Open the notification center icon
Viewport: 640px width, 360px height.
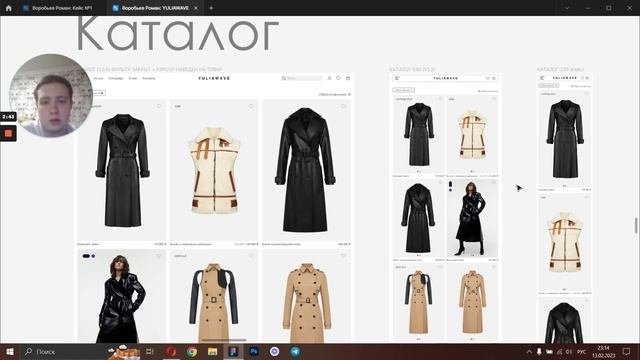(x=627, y=351)
